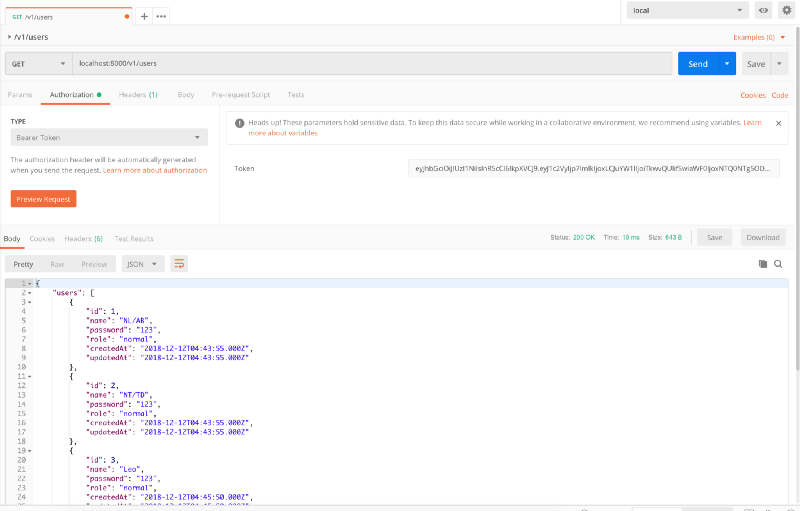
Task: Open the response Headers (6) tab
Action: 84,239
